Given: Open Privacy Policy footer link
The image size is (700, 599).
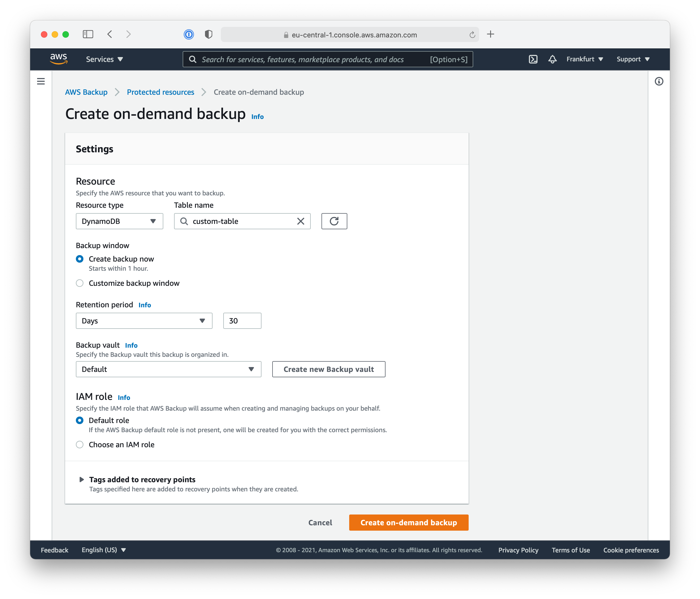Looking at the screenshot, I should tap(518, 550).
